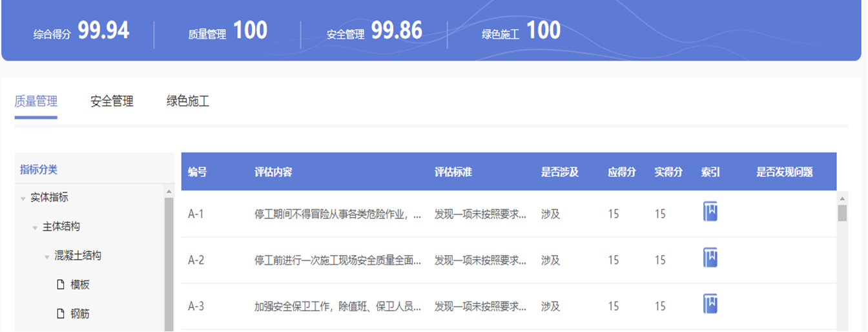The height and width of the screenshot is (332, 868).
Task: Click the tree panel scrollbar up arrow
Action: (169, 192)
